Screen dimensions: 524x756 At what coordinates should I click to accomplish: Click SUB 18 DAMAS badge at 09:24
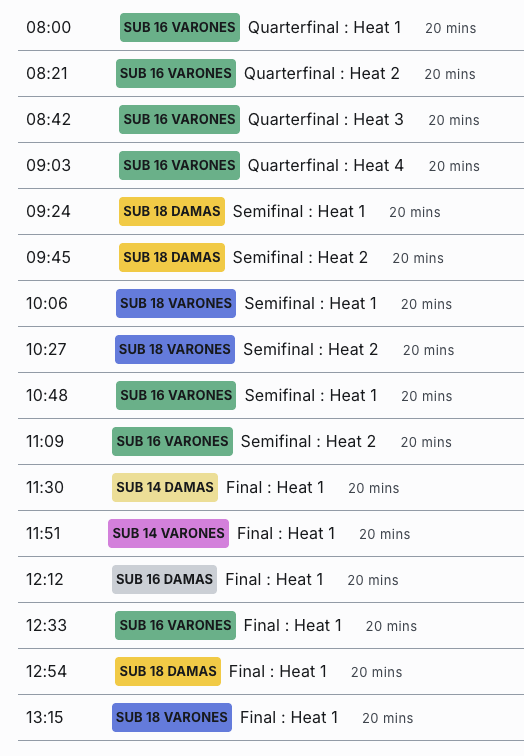pyautogui.click(x=172, y=211)
